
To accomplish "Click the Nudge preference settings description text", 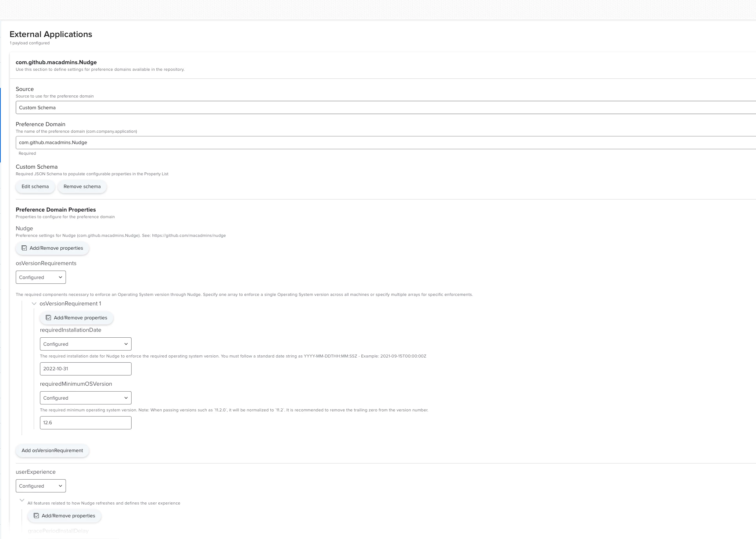I will point(121,236).
